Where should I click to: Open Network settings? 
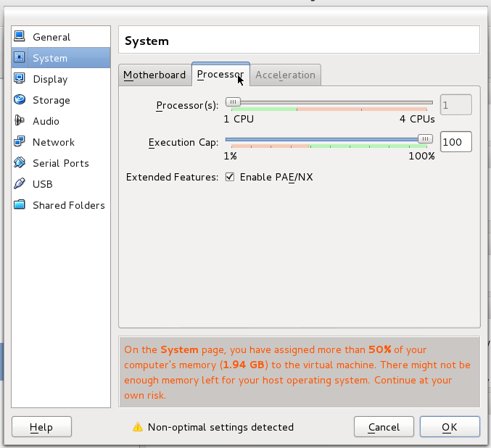point(61,142)
